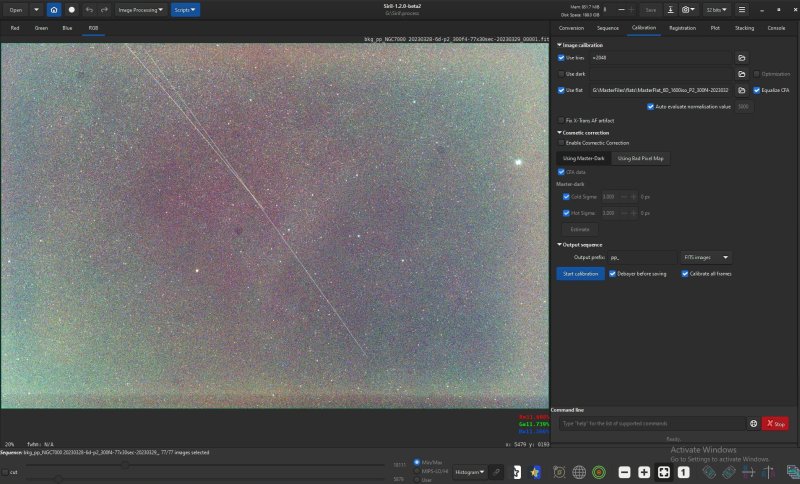
Task: Toggle Debayer before saving checkbox
Action: (x=612, y=274)
